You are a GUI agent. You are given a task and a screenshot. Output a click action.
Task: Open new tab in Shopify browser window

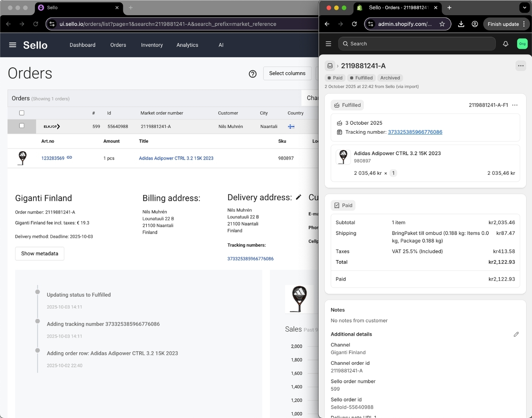coord(450,8)
